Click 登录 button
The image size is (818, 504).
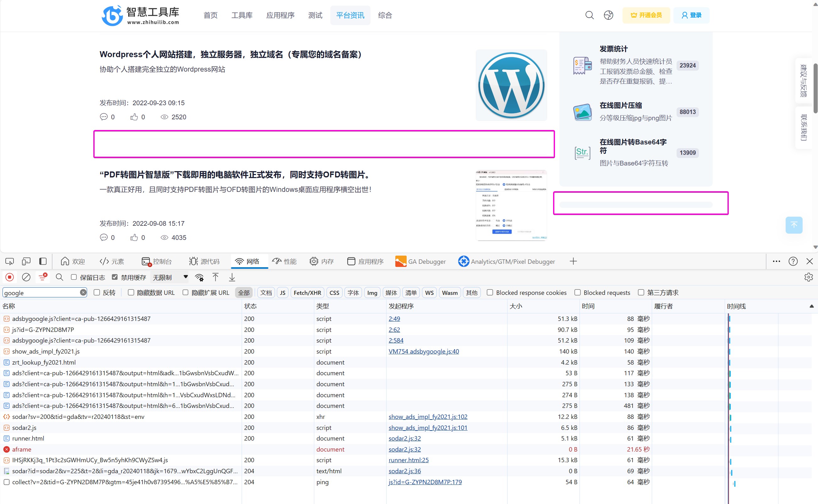point(691,15)
